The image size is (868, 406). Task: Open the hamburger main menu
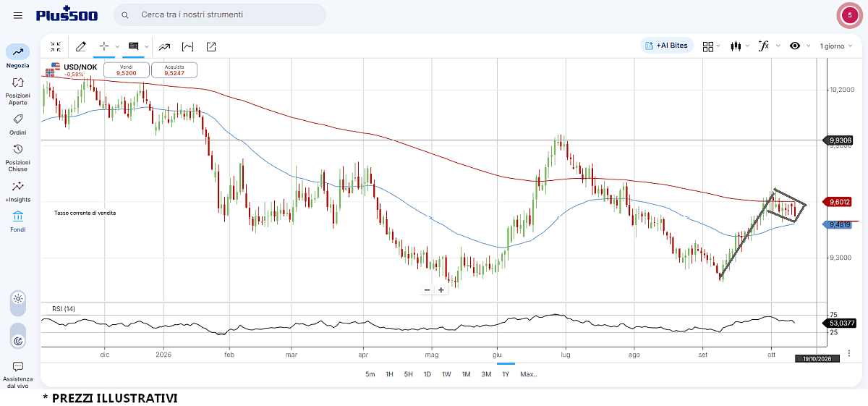[18, 15]
